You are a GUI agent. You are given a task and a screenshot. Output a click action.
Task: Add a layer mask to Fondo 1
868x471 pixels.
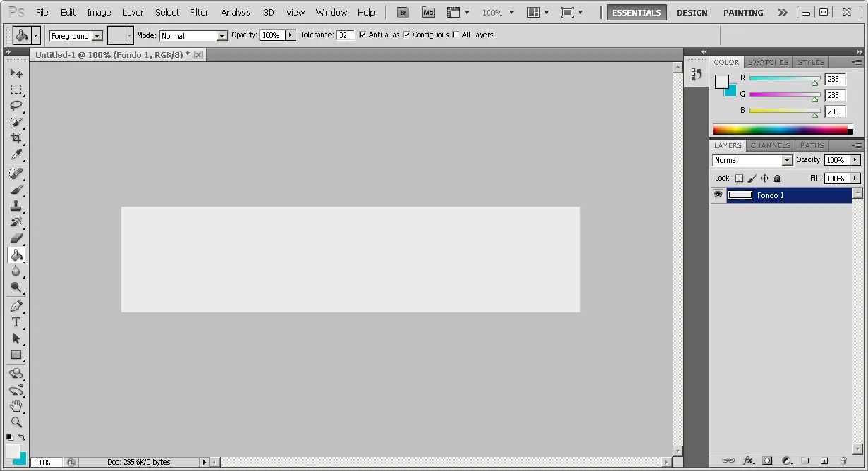[x=766, y=460]
